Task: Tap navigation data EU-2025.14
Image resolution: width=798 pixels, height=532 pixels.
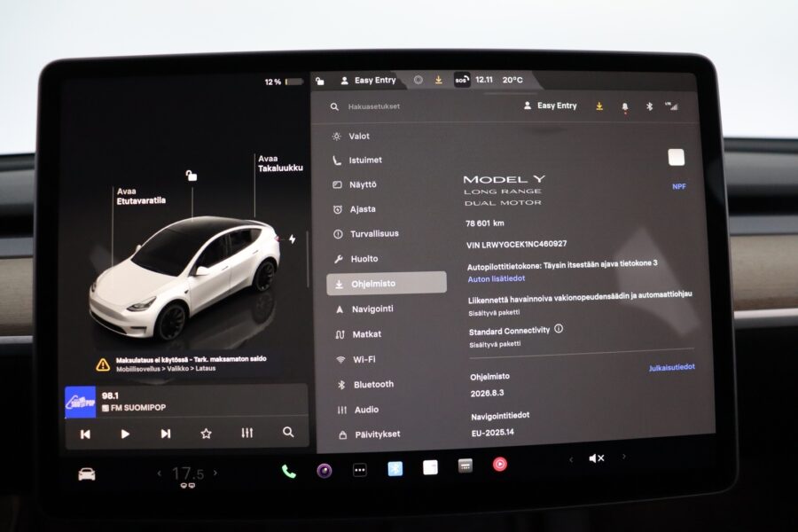Action: (493, 432)
